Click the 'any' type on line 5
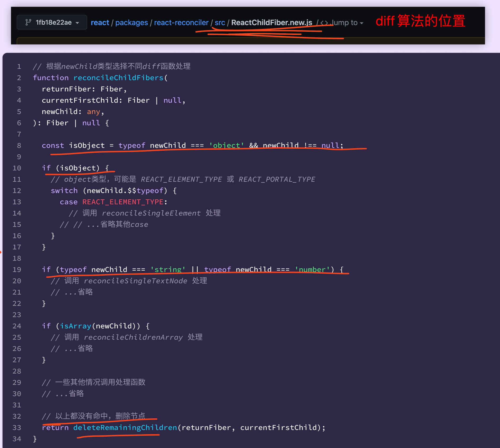 pyautogui.click(x=93, y=112)
